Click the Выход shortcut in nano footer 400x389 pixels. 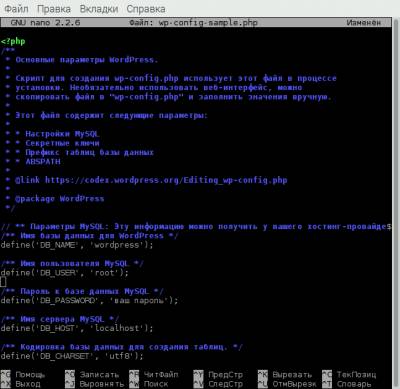tap(20, 384)
